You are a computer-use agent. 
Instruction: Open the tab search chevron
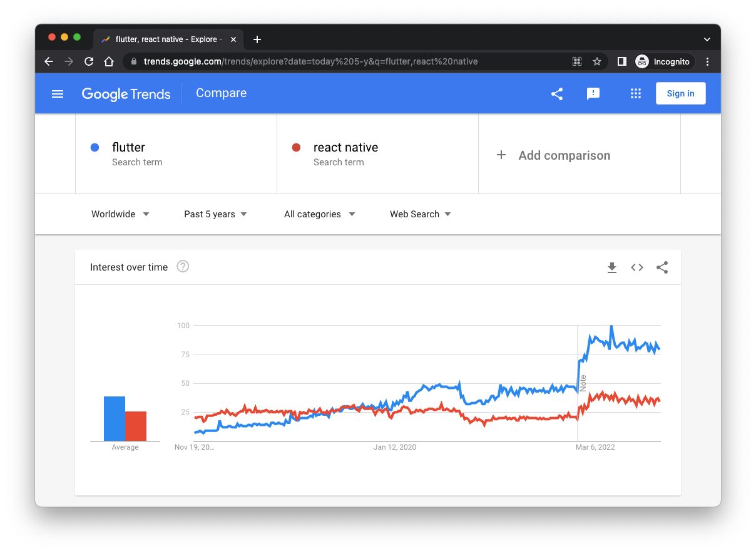(x=707, y=39)
